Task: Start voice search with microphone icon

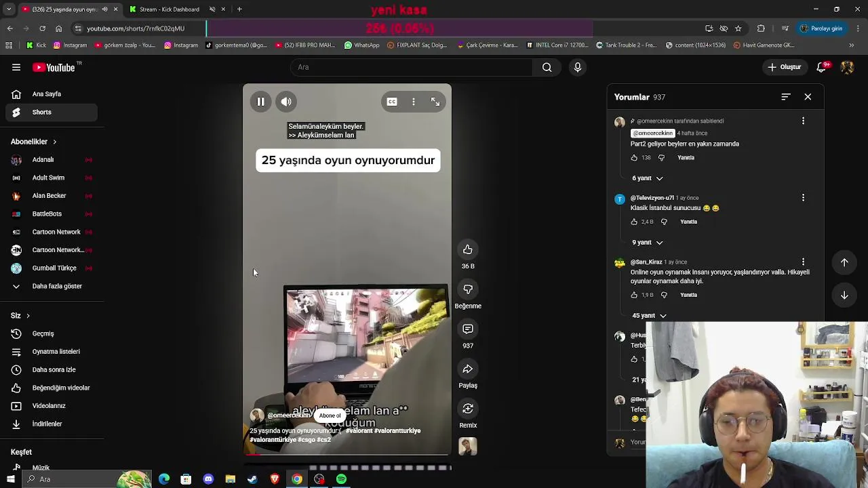Action: (x=578, y=67)
